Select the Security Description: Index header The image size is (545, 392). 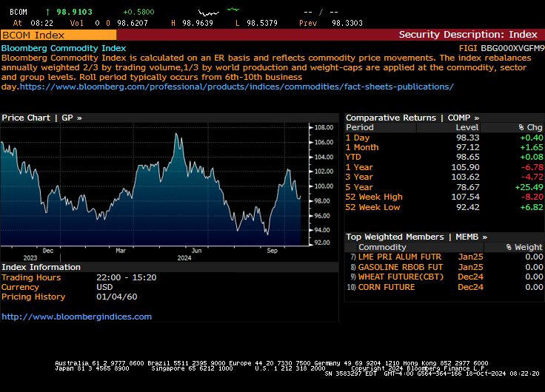(467, 35)
